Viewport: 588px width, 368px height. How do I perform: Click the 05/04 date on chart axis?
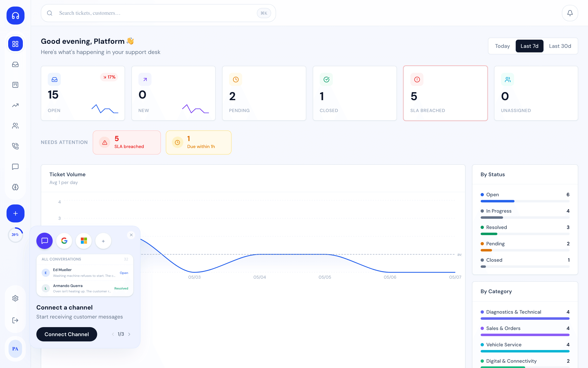click(259, 277)
